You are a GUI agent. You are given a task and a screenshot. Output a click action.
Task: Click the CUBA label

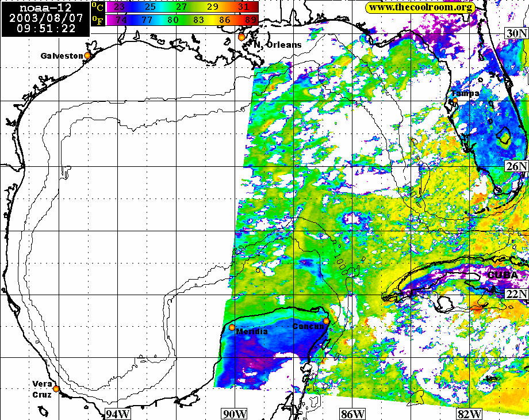click(503, 275)
